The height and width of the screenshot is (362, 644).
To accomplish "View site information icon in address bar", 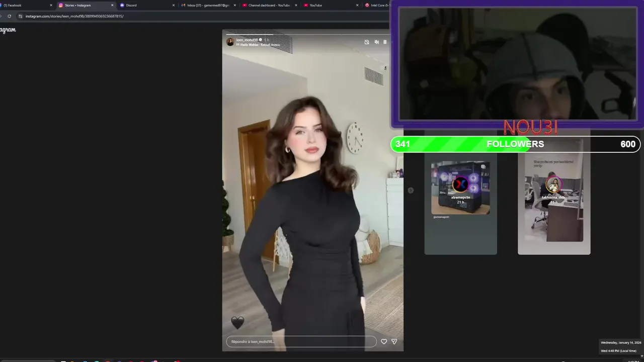I will point(20,16).
